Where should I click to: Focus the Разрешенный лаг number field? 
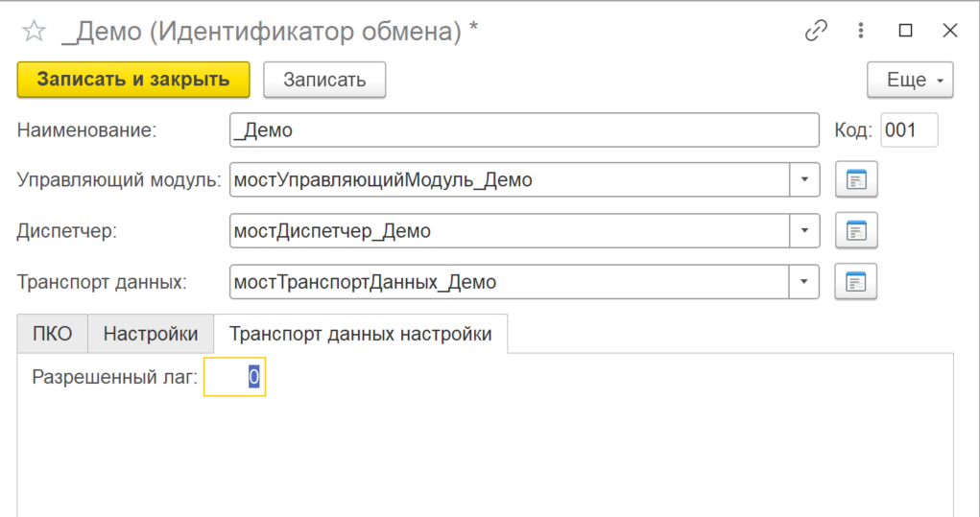point(234,378)
